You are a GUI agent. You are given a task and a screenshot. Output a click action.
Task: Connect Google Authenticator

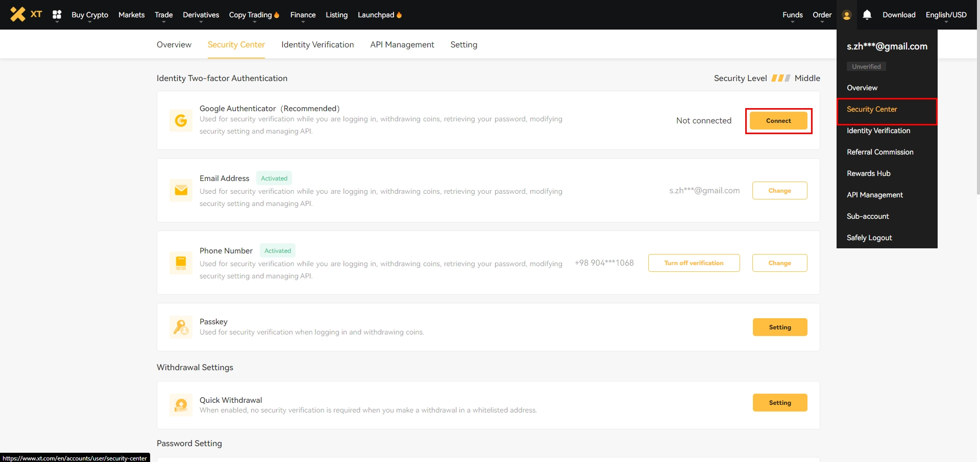click(778, 121)
